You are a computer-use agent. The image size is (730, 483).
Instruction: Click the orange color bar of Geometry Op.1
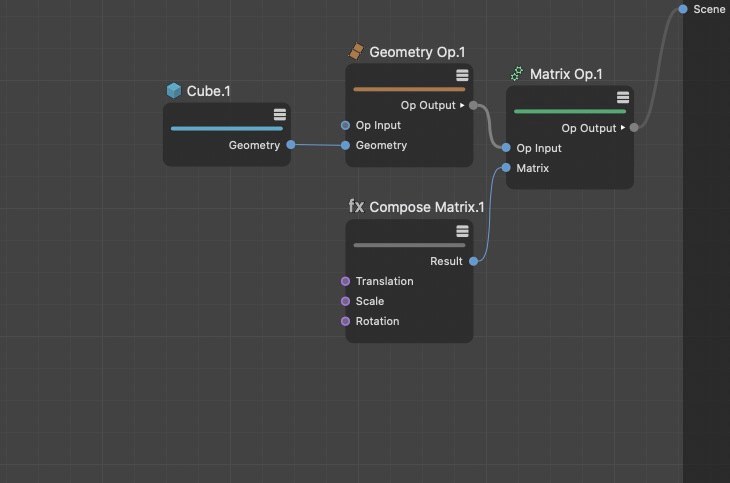click(409, 89)
